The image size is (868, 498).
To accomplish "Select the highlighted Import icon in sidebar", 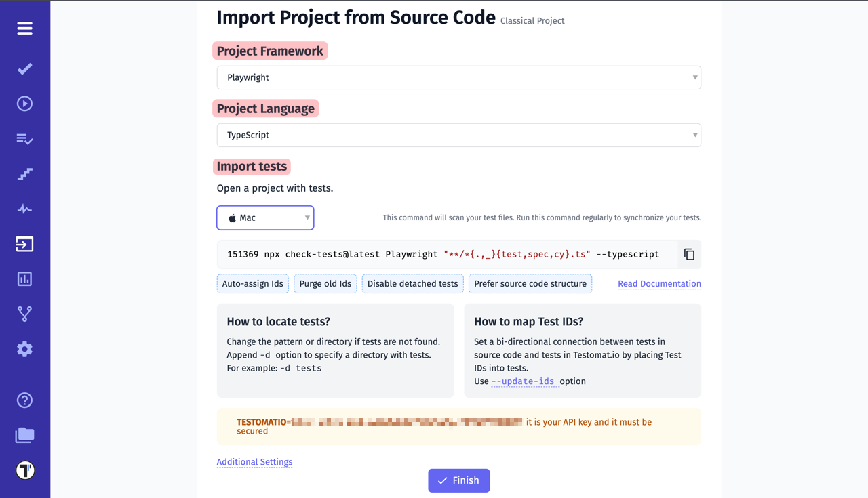I will [x=24, y=243].
